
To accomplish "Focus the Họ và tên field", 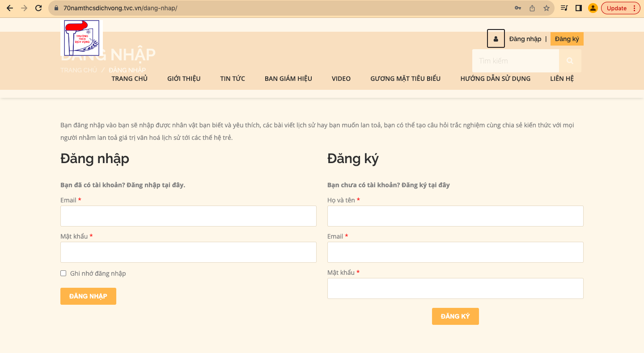I will (455, 216).
